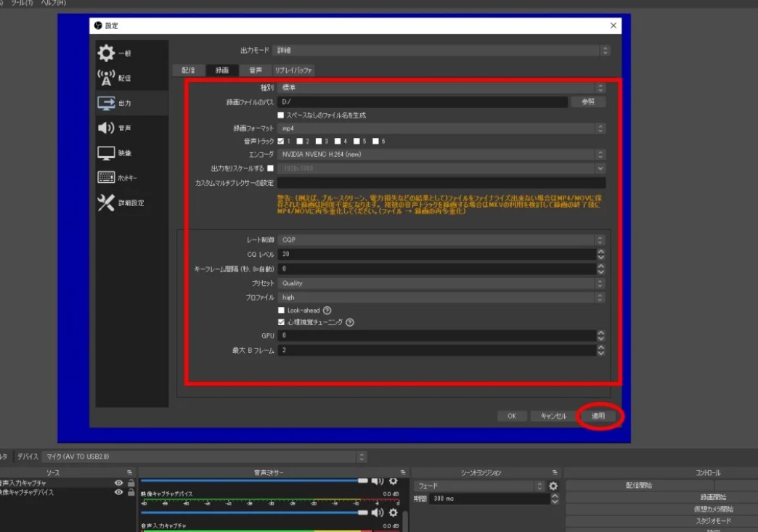Enable the Look-ahead checkbox
The image size is (758, 532).
click(282, 310)
